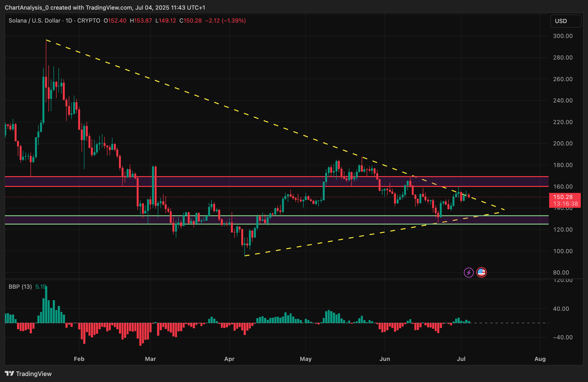The height and width of the screenshot is (382, 588).
Task: Click the TradingView logo at bottom left
Action: [x=28, y=374]
